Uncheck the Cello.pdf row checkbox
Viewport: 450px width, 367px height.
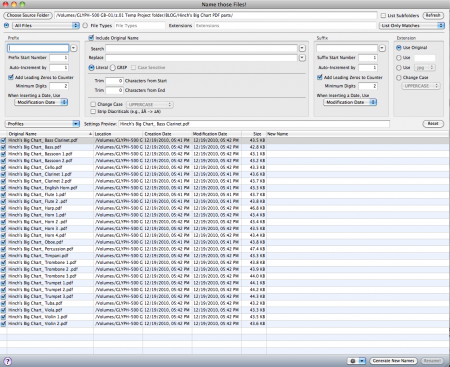3,167
